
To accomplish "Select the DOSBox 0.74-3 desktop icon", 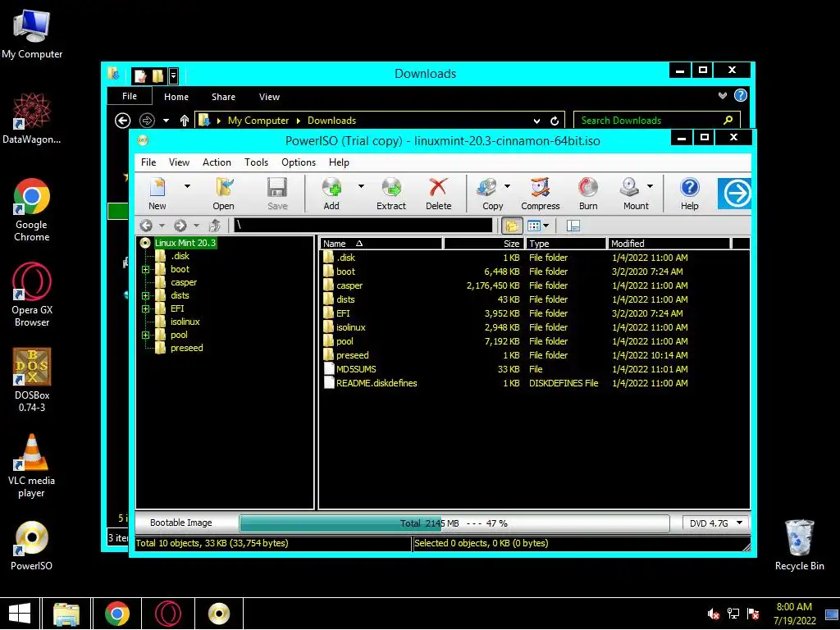I will coord(32,380).
